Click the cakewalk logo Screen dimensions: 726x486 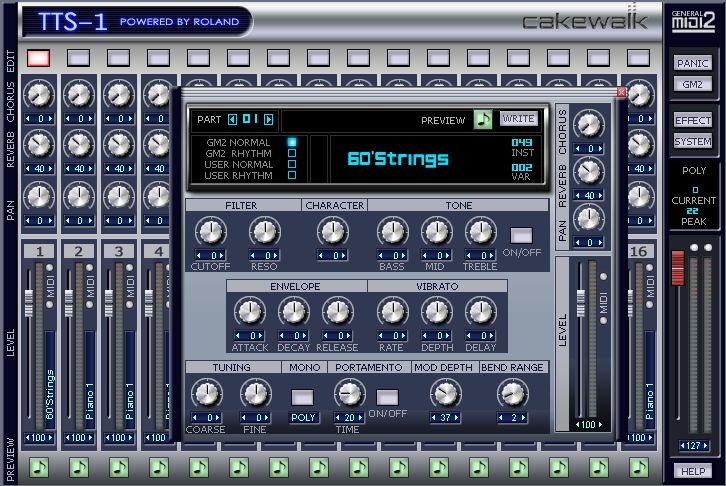pos(584,20)
